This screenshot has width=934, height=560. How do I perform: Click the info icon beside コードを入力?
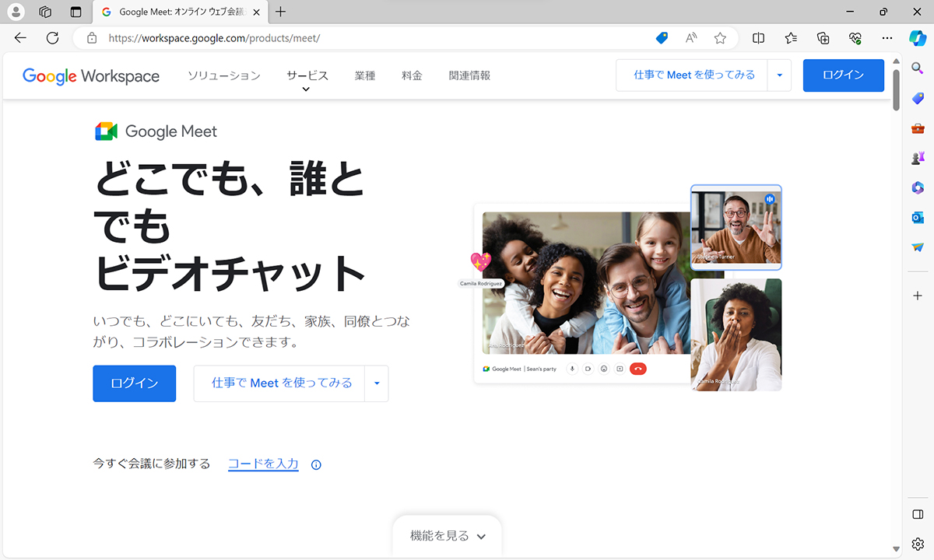tap(315, 464)
